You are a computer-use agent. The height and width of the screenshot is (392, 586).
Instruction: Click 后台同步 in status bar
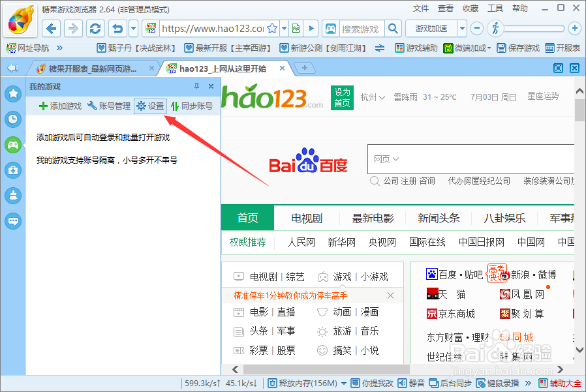(450, 383)
